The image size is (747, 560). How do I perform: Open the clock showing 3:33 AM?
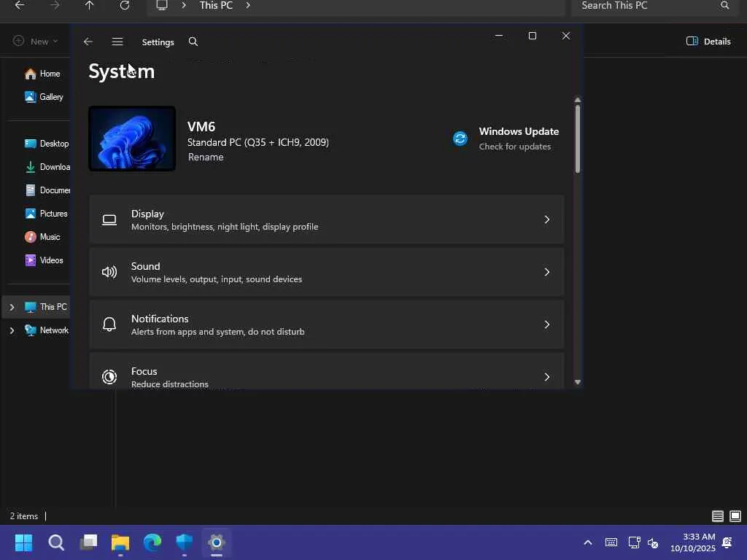[693, 542]
